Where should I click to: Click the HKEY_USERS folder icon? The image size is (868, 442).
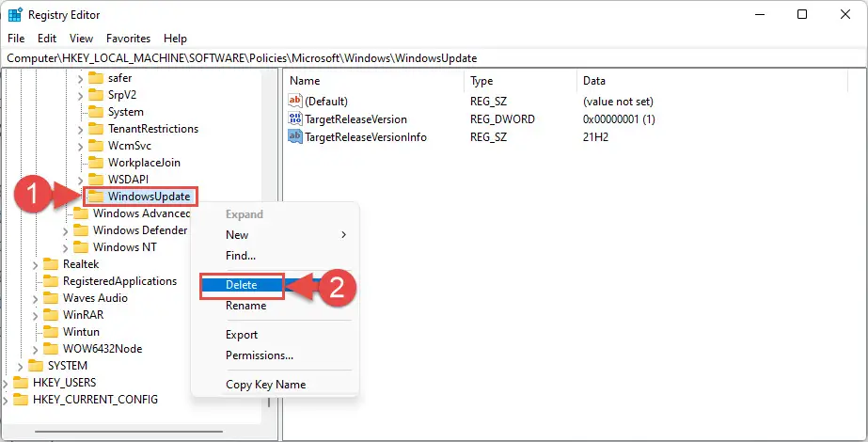[21, 382]
